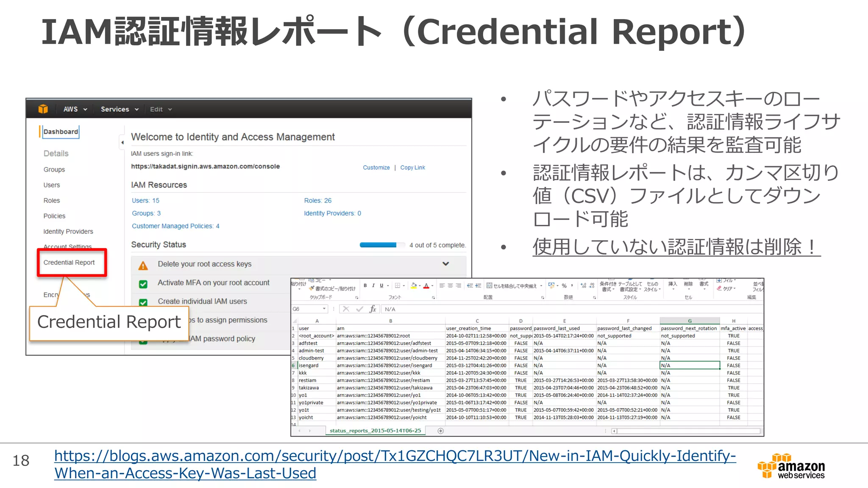Open Roles in the IAM sidebar

tap(51, 200)
